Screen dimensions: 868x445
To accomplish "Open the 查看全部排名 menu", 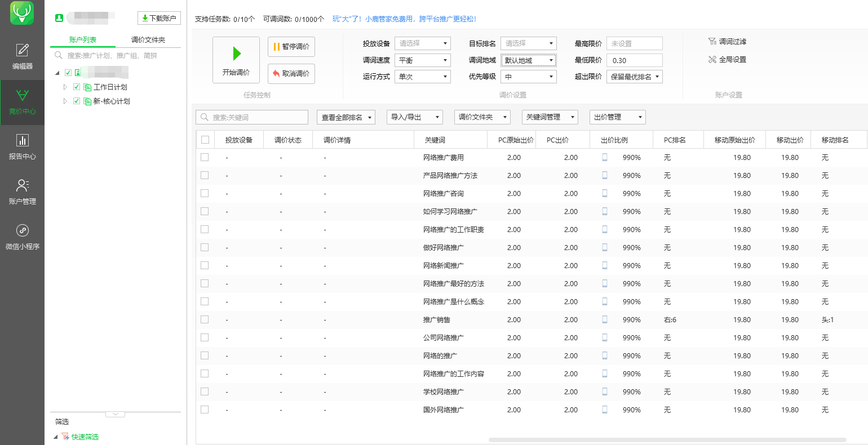I will [346, 117].
